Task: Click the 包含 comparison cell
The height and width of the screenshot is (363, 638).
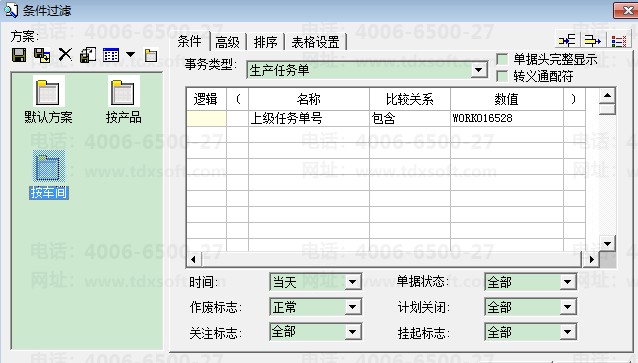Action: pos(410,118)
